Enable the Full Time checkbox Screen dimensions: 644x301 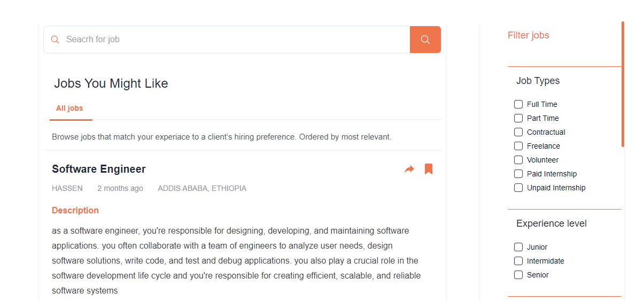[x=518, y=104]
